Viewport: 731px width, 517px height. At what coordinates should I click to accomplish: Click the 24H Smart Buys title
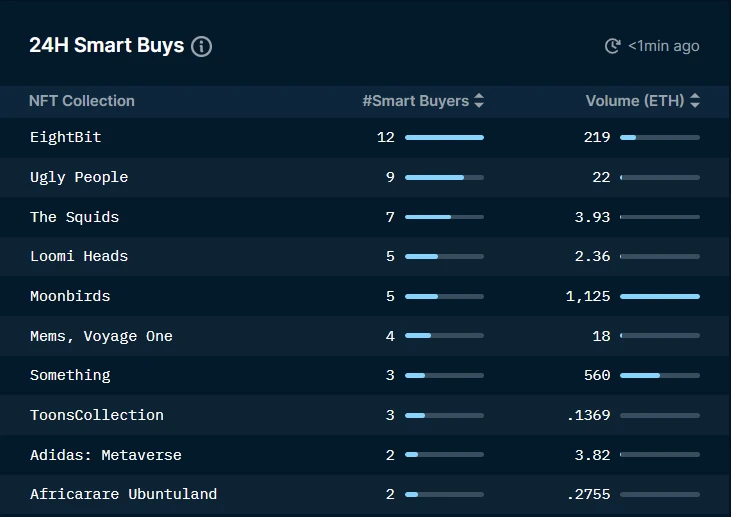click(x=107, y=45)
